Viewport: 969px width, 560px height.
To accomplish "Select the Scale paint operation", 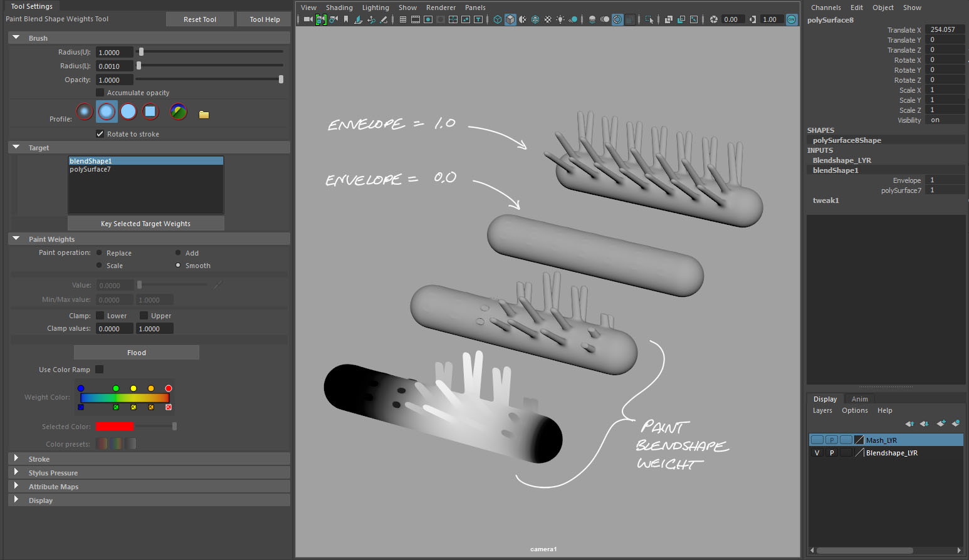I will (99, 266).
